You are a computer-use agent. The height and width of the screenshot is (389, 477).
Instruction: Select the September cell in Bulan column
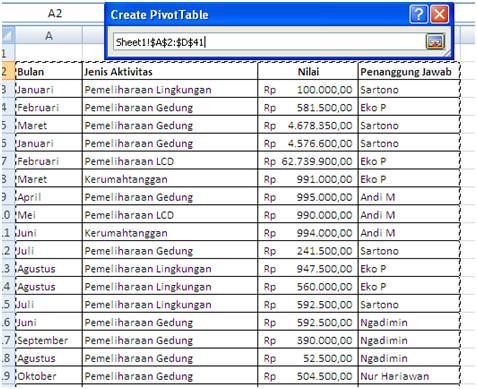[x=49, y=341]
